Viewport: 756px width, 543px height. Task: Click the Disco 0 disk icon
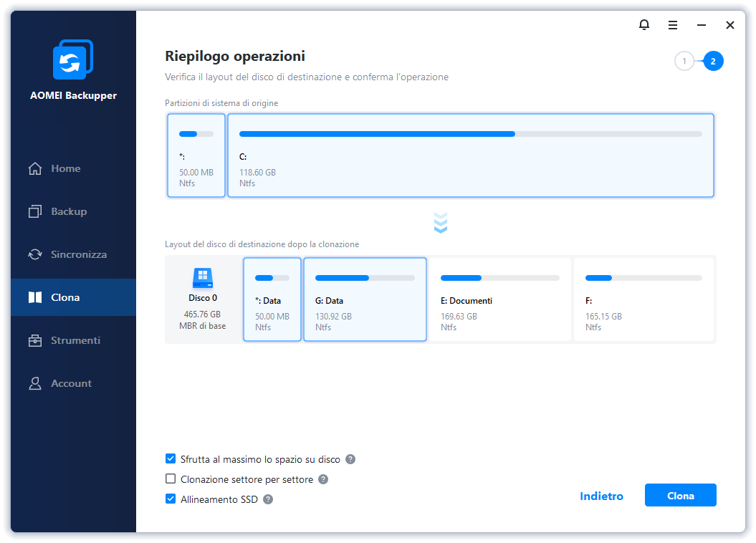coord(203,278)
